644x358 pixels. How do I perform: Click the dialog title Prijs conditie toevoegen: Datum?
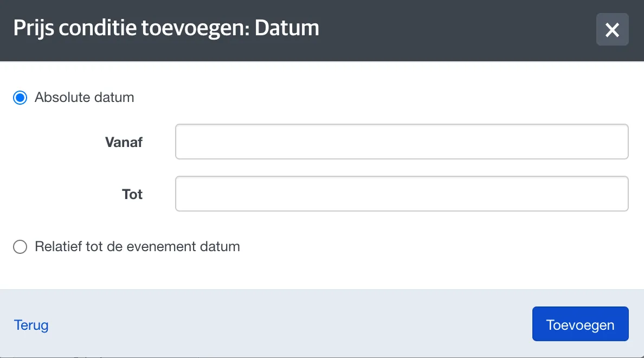tap(166, 28)
